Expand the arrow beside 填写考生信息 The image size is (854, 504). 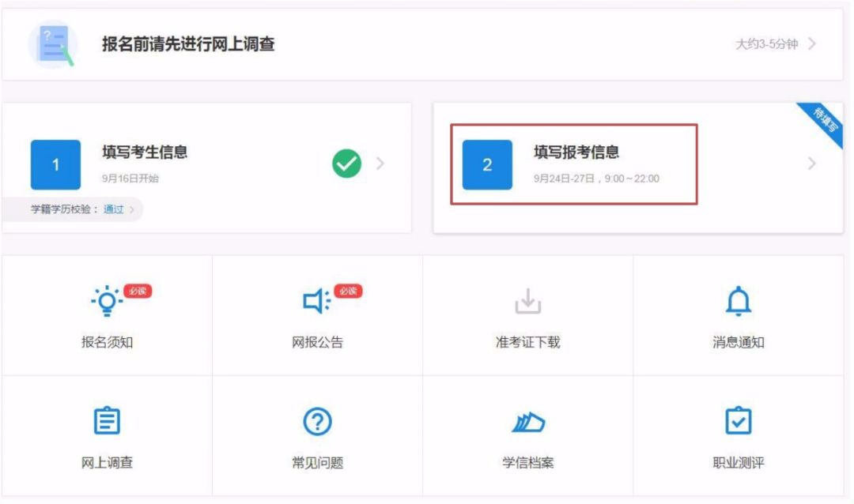[x=380, y=164]
